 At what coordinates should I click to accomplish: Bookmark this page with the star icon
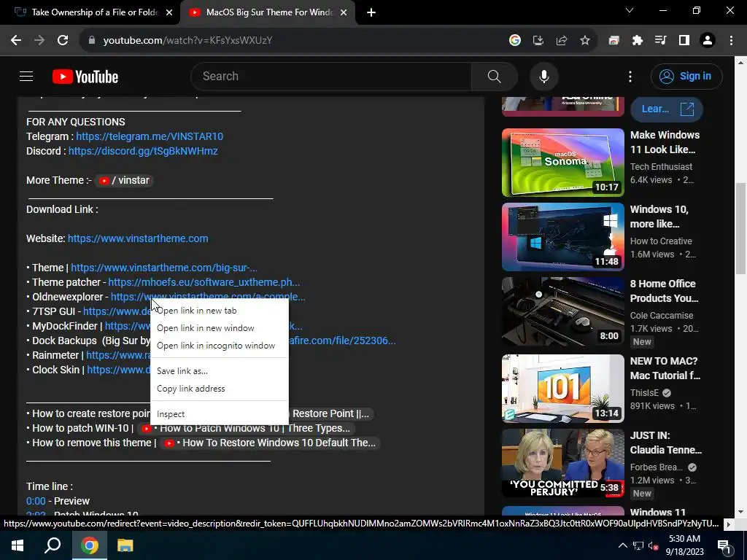pos(584,41)
